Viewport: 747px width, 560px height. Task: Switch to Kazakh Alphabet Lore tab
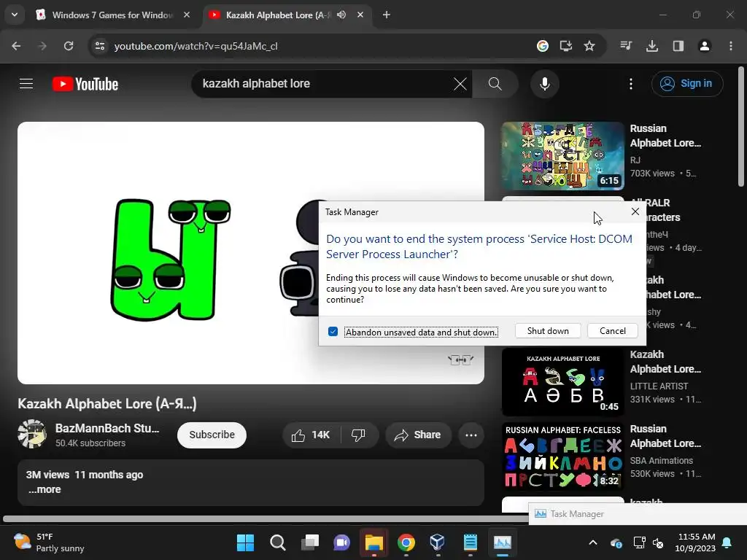coord(278,15)
